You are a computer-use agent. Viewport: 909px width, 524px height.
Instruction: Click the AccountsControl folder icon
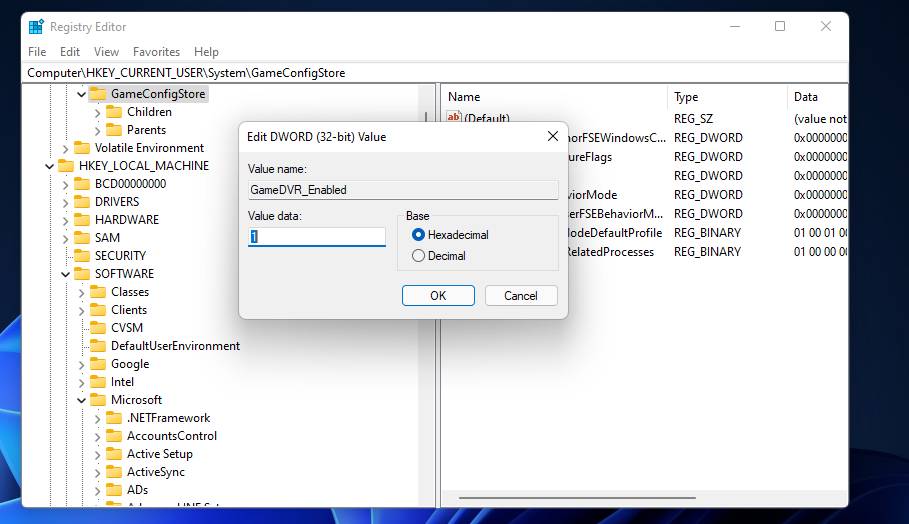tap(114, 435)
